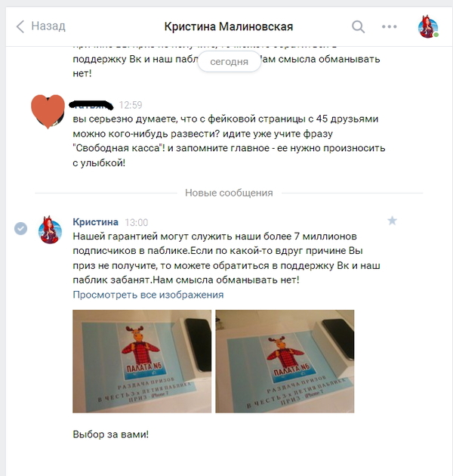Open search in conversation magnifier icon
453x476 pixels.
[x=359, y=26]
